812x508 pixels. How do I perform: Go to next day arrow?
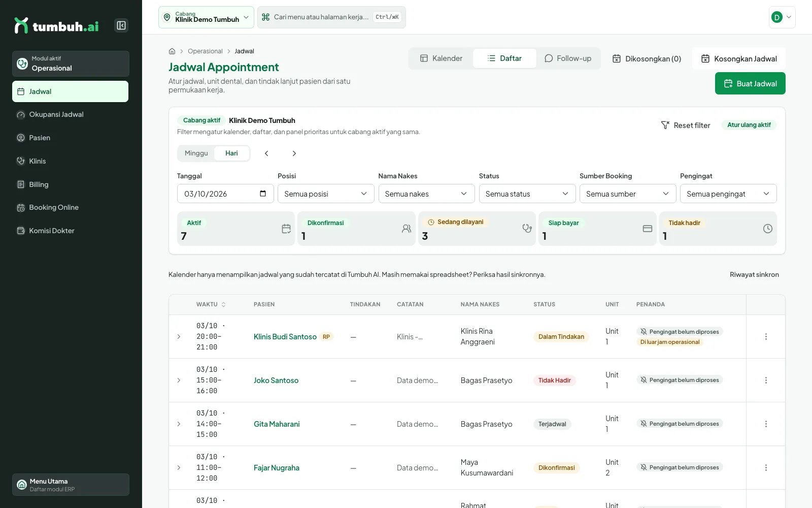click(x=294, y=153)
